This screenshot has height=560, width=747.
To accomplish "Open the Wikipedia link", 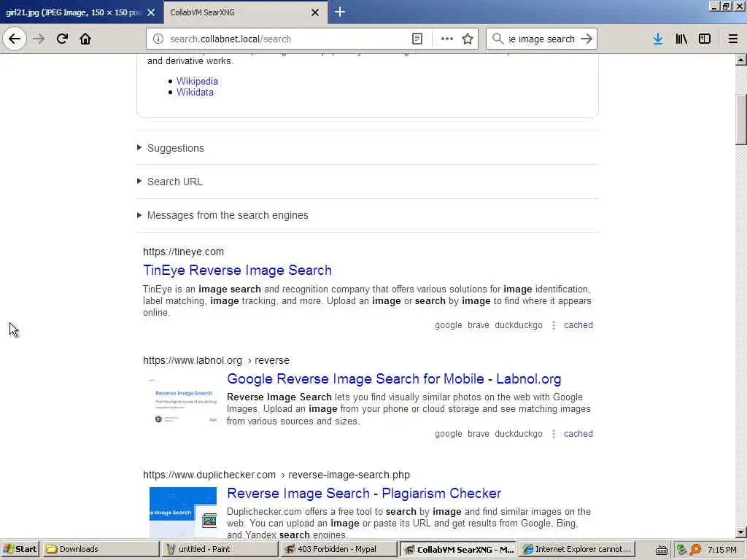I will coord(197,81).
